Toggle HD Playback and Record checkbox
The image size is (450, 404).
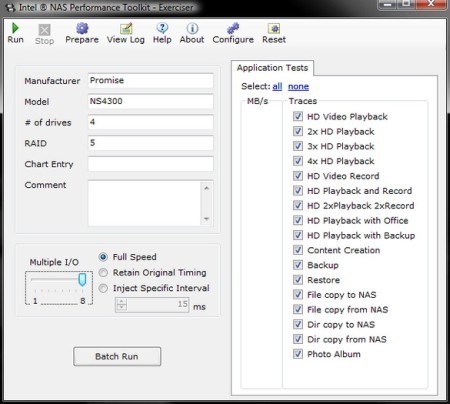[x=298, y=190]
